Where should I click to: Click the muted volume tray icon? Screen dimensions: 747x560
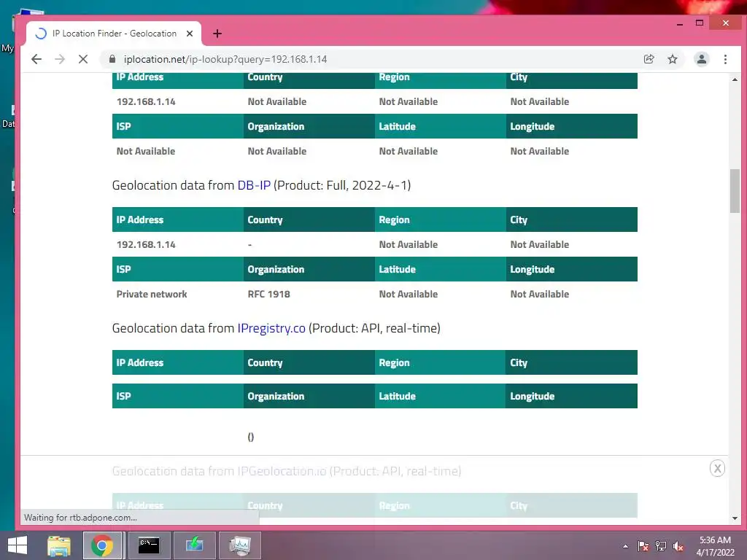(678, 546)
